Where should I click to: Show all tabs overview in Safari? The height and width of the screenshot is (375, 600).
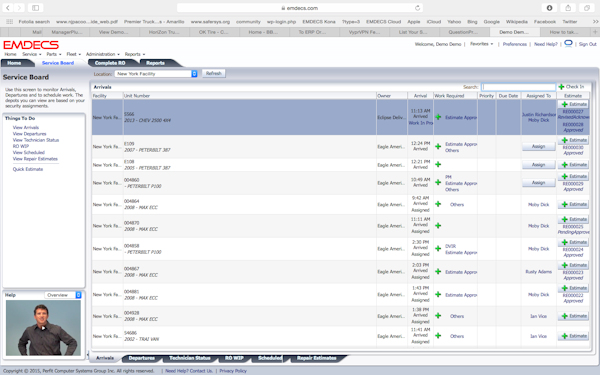(586, 8)
